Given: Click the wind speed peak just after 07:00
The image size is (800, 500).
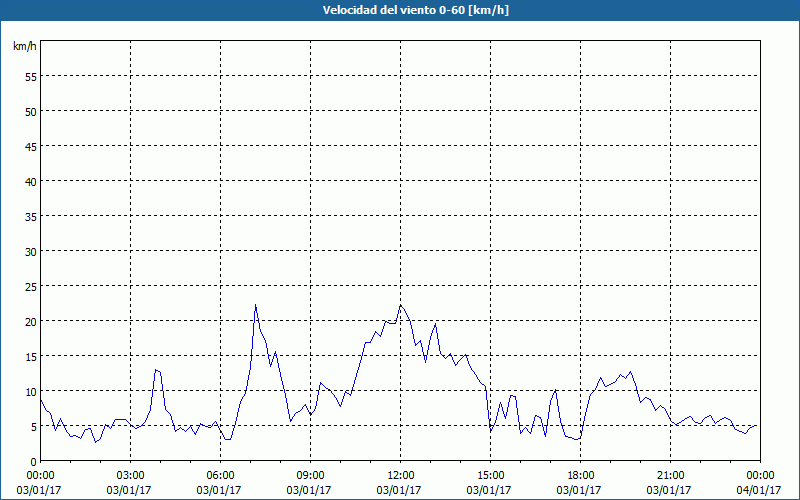Looking at the screenshot, I should point(256,305).
